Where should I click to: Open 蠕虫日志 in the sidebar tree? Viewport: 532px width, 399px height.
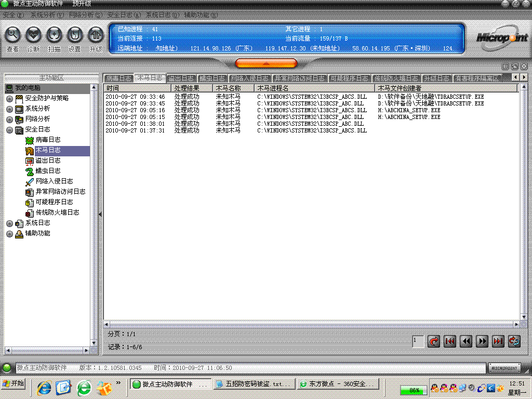[48, 171]
